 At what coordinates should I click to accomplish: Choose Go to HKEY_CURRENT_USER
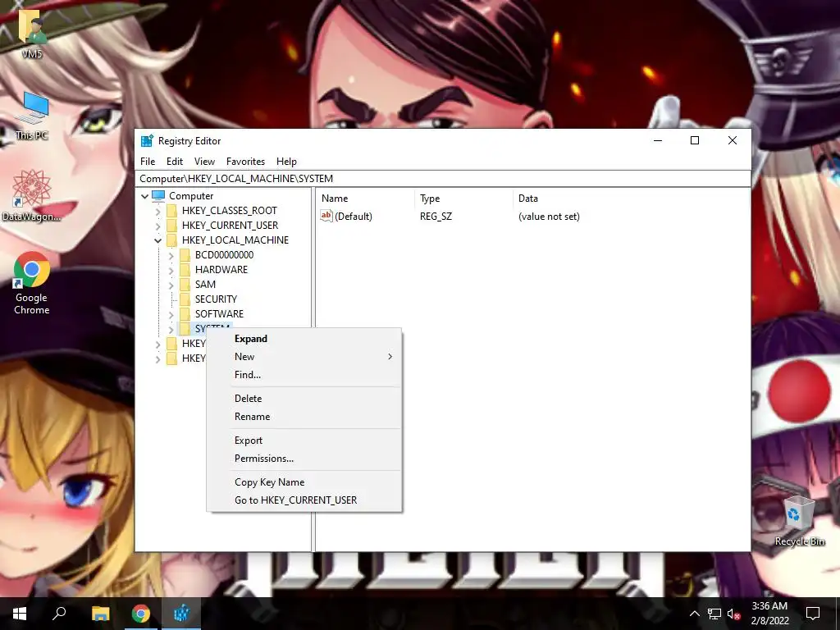point(304,500)
